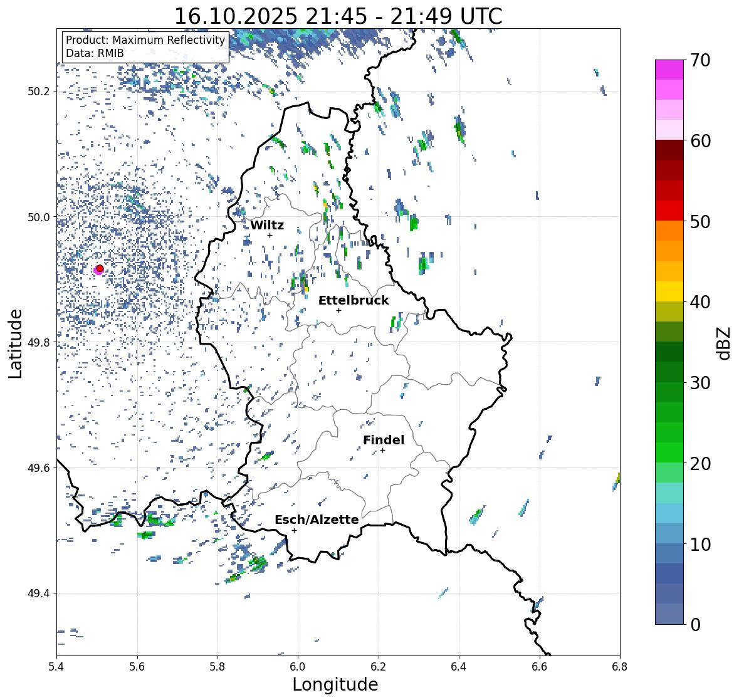Click the longitude tick label 6.2
The height and width of the screenshot is (700, 739).
379,667
